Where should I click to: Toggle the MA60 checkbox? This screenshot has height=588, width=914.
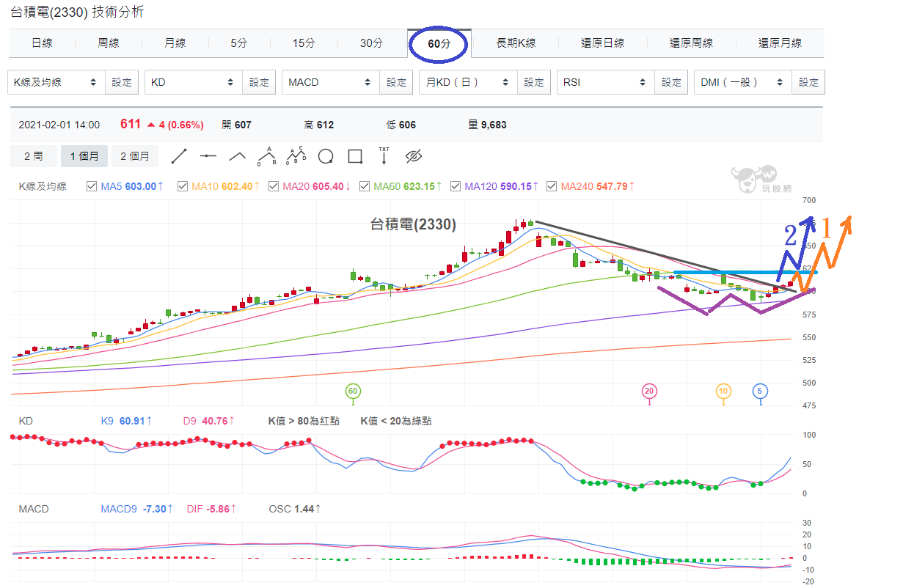point(364,186)
